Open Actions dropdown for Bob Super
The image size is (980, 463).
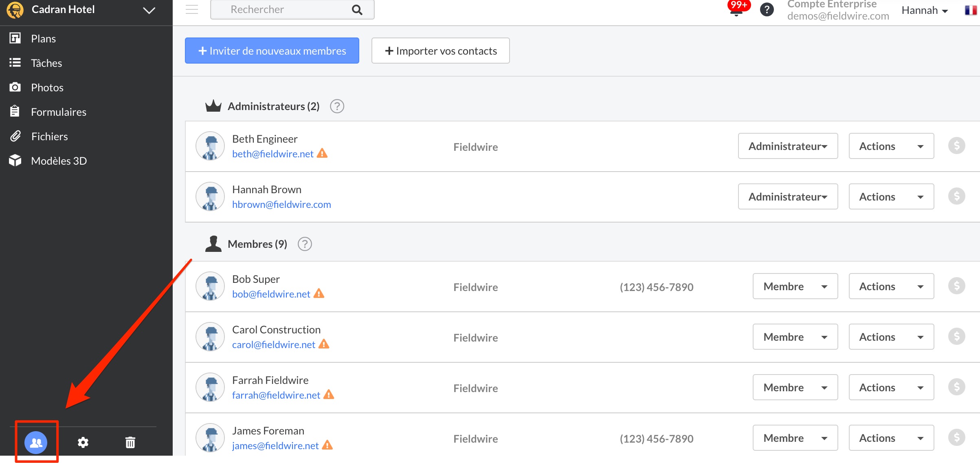891,286
